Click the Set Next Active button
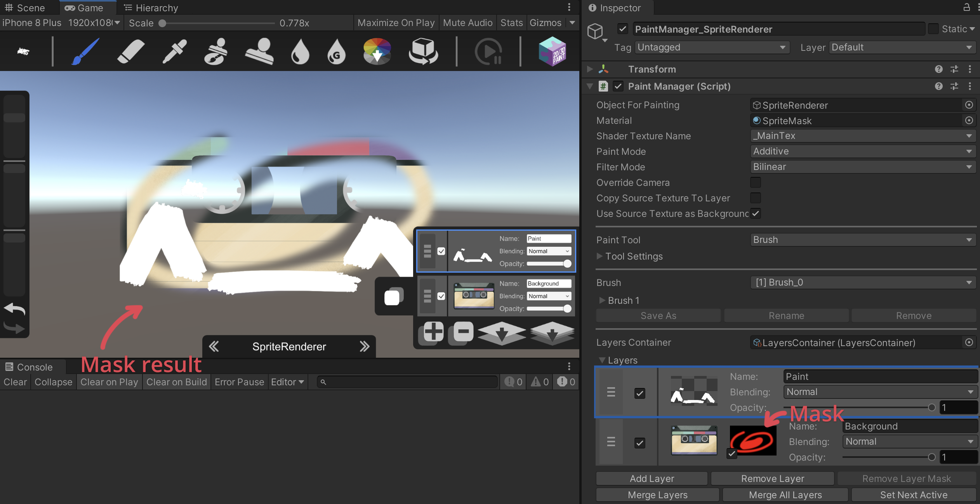Screen dimensions: 980x504 click(x=914, y=495)
